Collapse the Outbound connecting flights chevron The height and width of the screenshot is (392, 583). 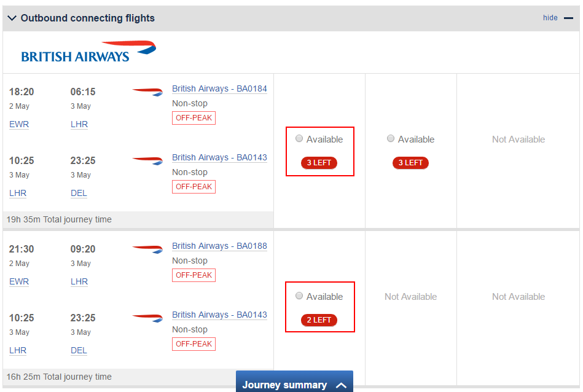(x=12, y=18)
